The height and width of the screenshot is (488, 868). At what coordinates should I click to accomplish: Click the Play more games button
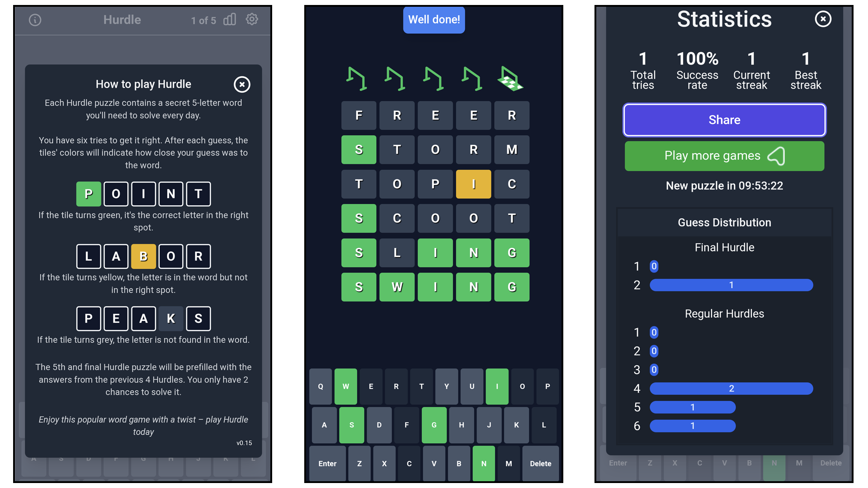(x=724, y=155)
